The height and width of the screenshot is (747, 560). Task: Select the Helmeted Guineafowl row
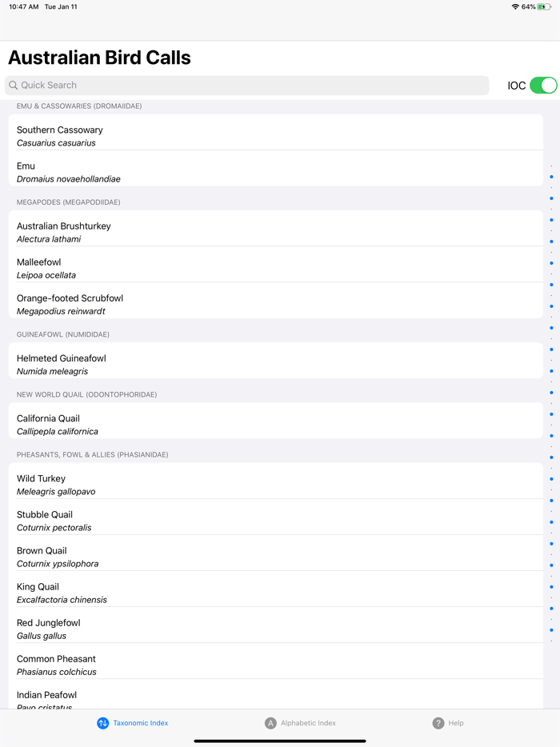pyautogui.click(x=276, y=364)
